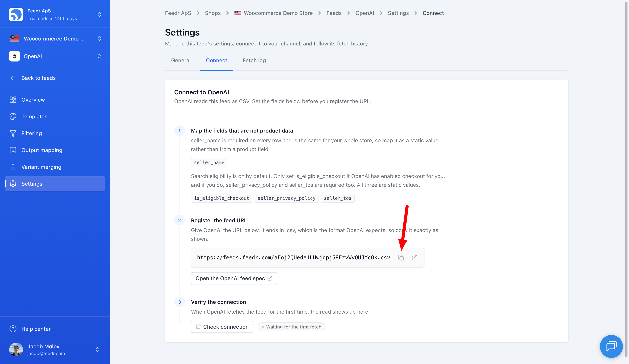Click the OpenAI breadcrumb
Screen dimensions: 629x364
365,13
